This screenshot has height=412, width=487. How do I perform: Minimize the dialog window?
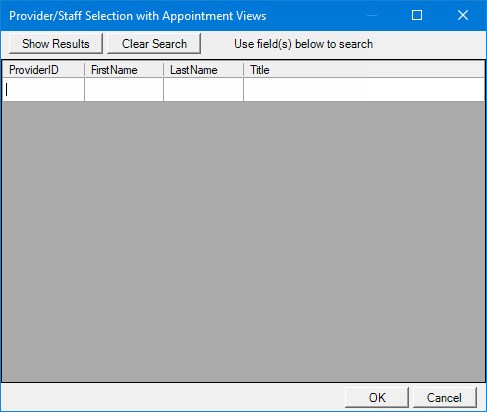372,15
